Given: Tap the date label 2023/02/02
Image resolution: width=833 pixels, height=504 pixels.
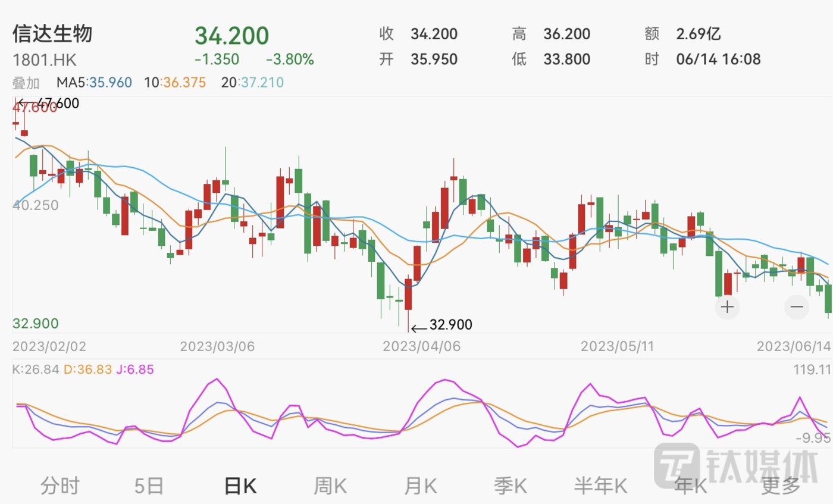Looking at the screenshot, I should click(49, 346).
